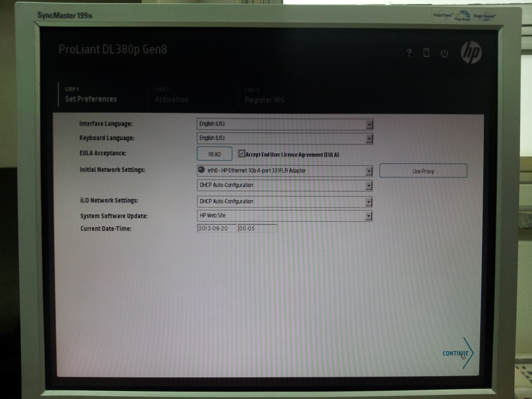This screenshot has width=532, height=399.
Task: Click the Interface Language label
Action: (x=106, y=124)
